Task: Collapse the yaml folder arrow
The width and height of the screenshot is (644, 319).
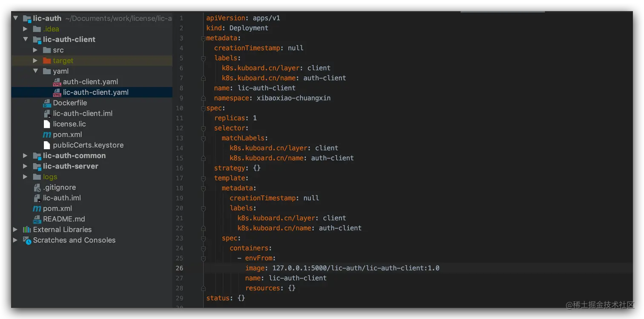Action: (36, 71)
